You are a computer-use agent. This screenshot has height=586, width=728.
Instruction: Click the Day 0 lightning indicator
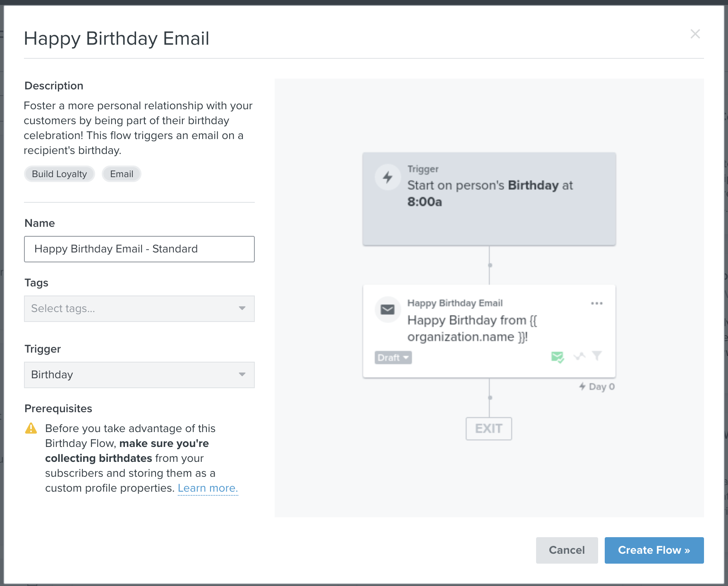(x=597, y=387)
